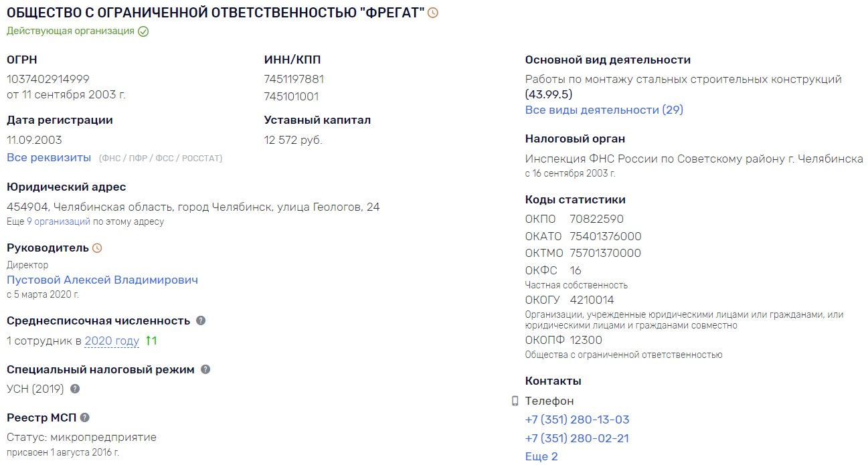
Task: Click the question mark icon after УСН (2019)
Action: pyautogui.click(x=75, y=389)
